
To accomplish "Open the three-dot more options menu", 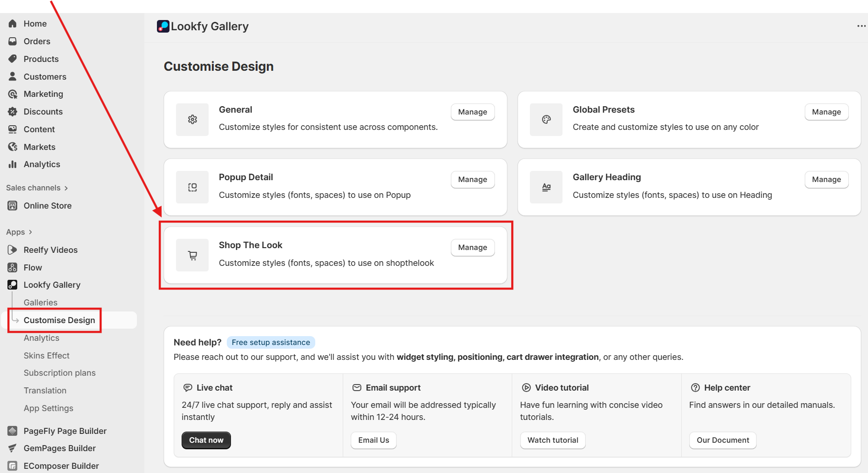I will [x=861, y=26].
